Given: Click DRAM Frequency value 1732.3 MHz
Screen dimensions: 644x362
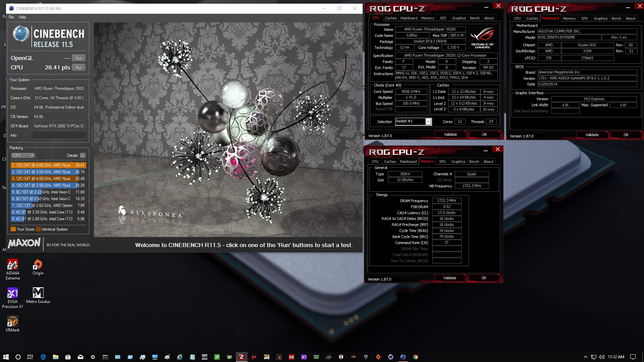Looking at the screenshot, I should point(446,200).
